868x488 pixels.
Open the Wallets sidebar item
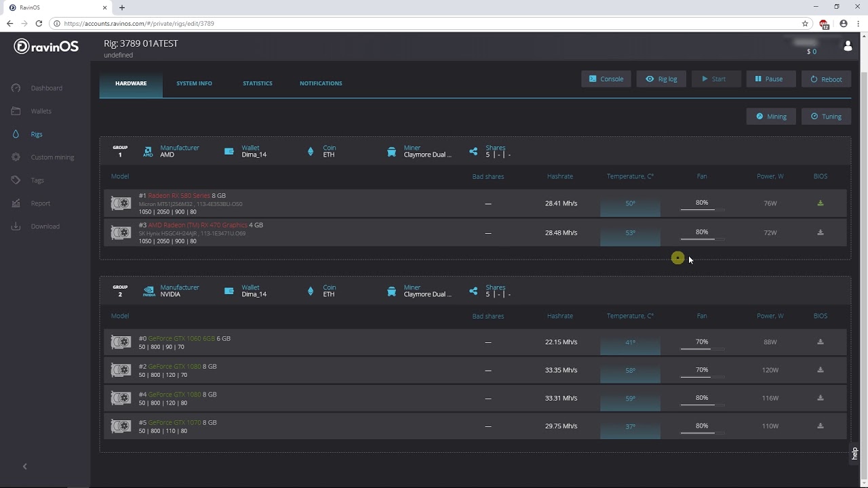click(x=32, y=111)
